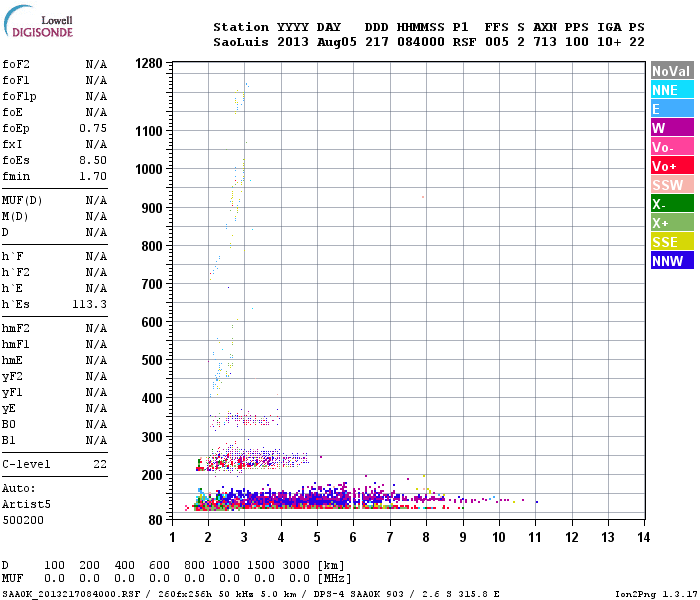Viewport: 700px width, 600px height.
Task: Click the h`F2 parameter label
Action: click(x=16, y=272)
